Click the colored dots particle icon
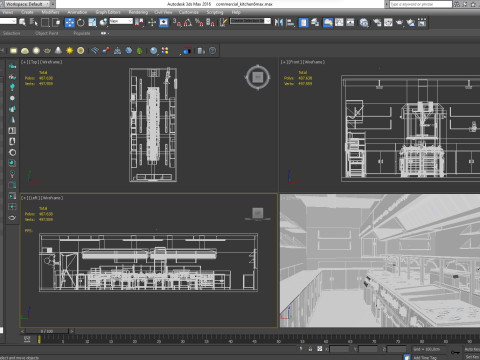 coord(165,51)
